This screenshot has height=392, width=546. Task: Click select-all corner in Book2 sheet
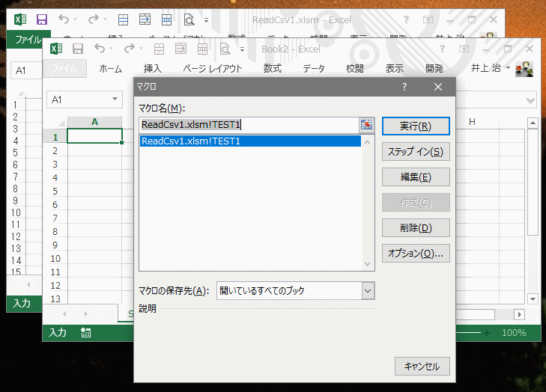61,123
